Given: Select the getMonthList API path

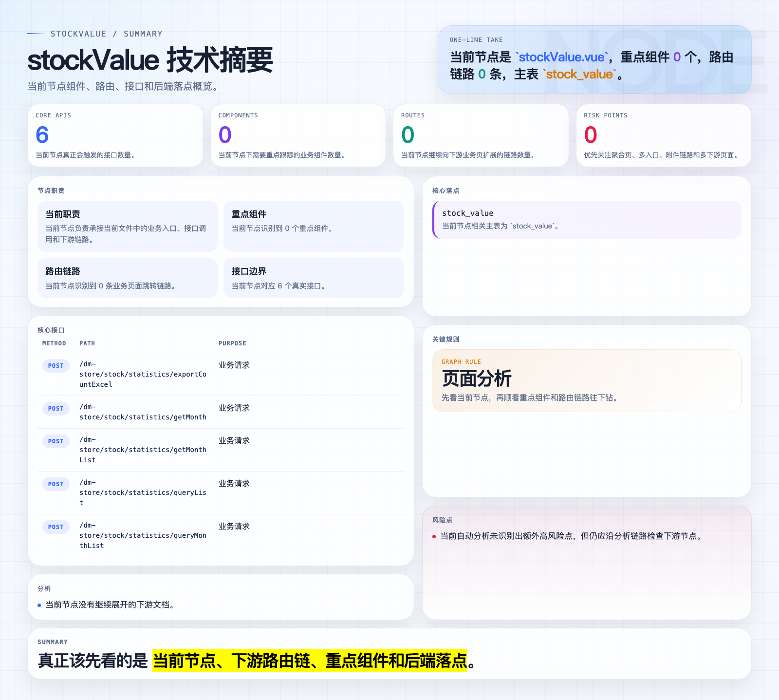Looking at the screenshot, I should (x=143, y=450).
